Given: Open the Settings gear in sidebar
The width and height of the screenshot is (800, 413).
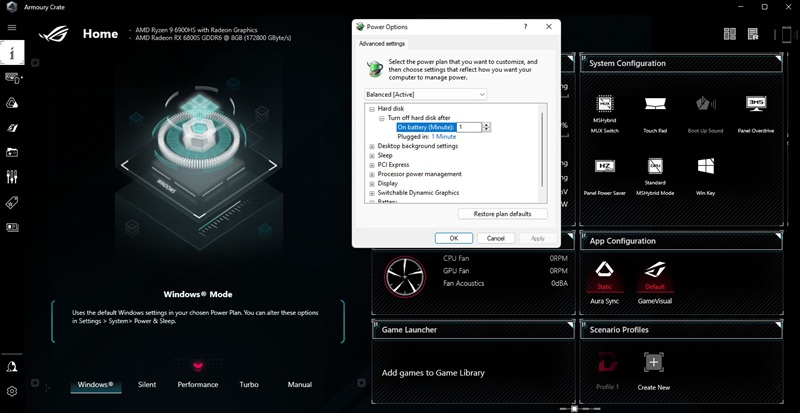Looking at the screenshot, I should (12, 391).
